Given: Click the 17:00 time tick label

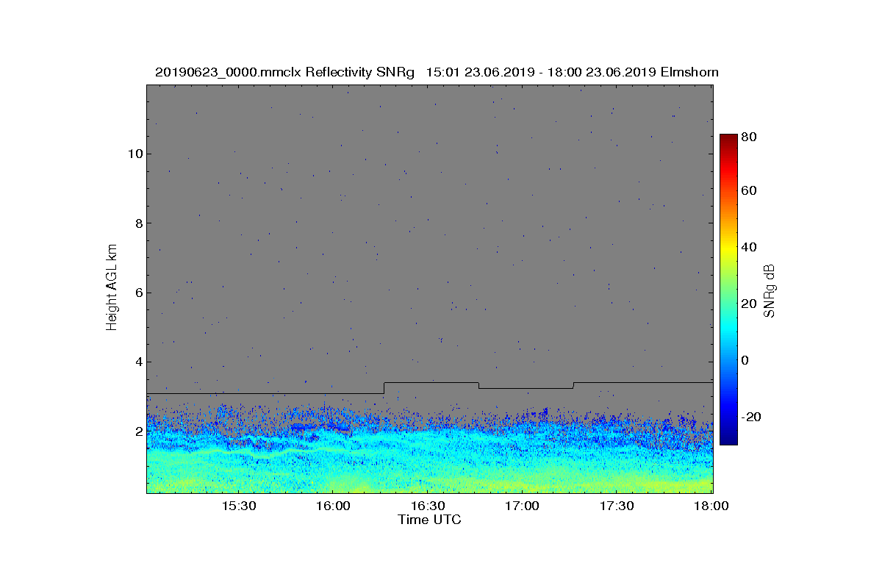Looking at the screenshot, I should [523, 506].
